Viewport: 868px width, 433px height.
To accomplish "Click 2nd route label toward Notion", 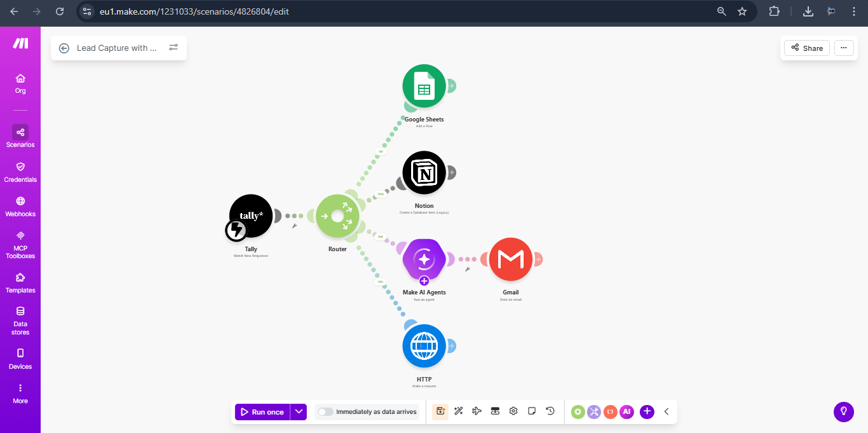I will click(381, 194).
